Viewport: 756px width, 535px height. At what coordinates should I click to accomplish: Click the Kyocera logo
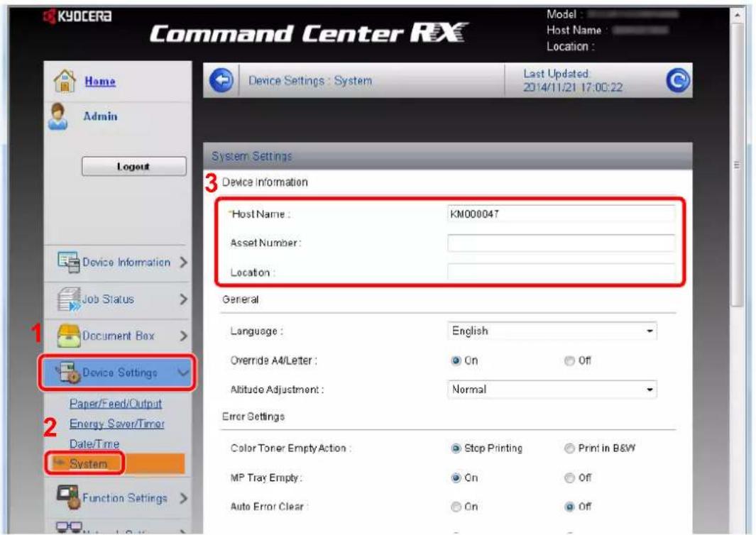pyautogui.click(x=77, y=16)
